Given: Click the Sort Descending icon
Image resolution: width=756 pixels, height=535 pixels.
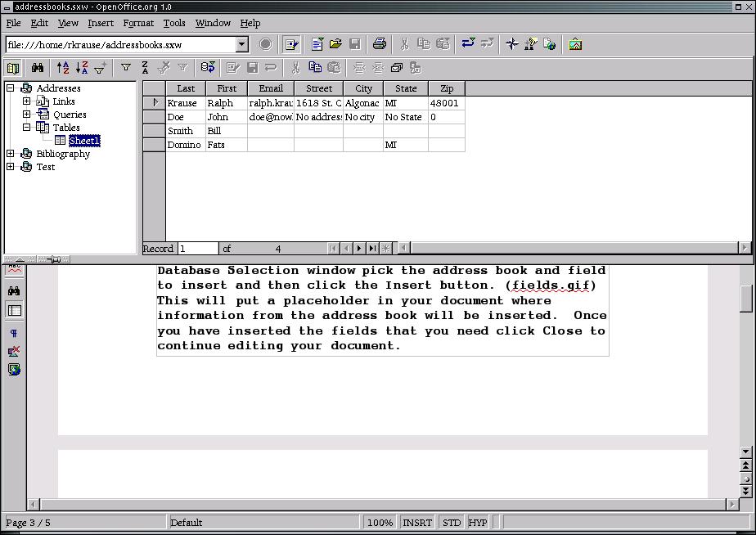Looking at the screenshot, I should click(81, 68).
